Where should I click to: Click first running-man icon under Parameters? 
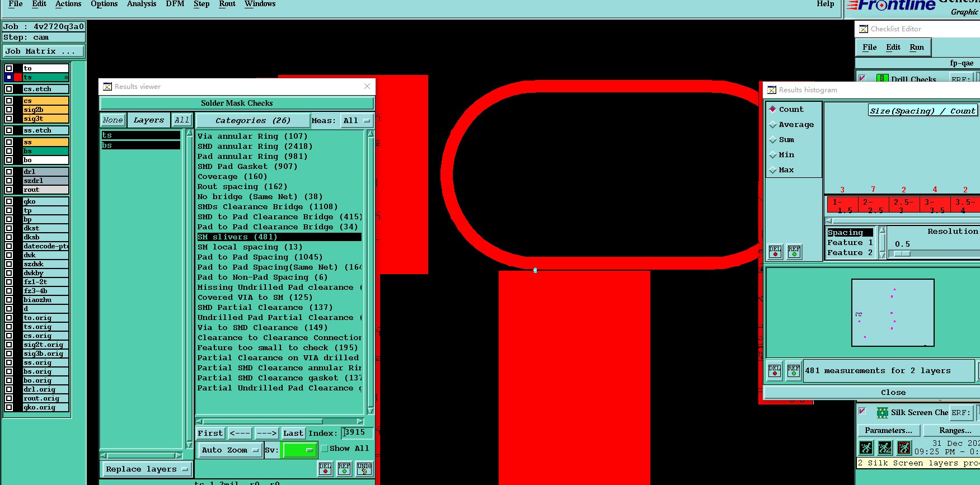(x=866, y=448)
